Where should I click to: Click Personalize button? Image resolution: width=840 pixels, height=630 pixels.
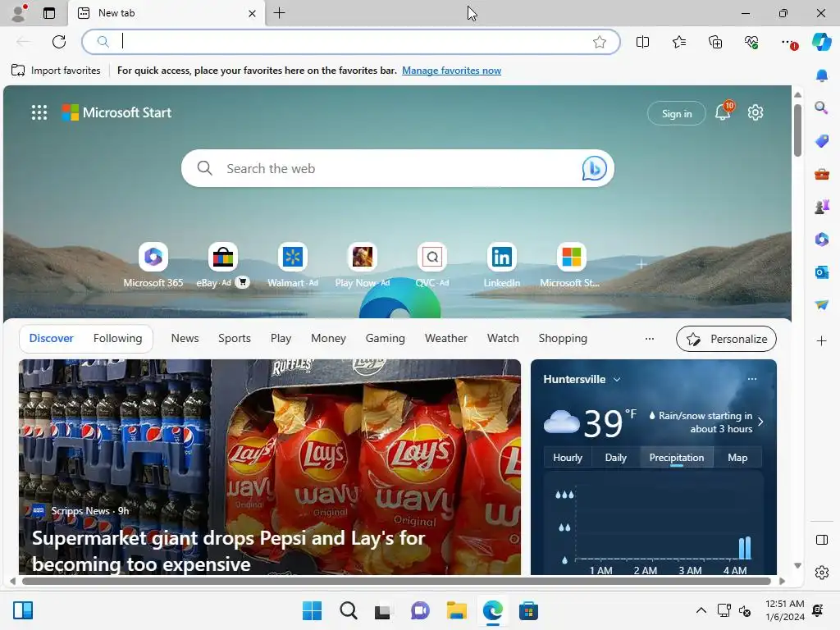726,339
